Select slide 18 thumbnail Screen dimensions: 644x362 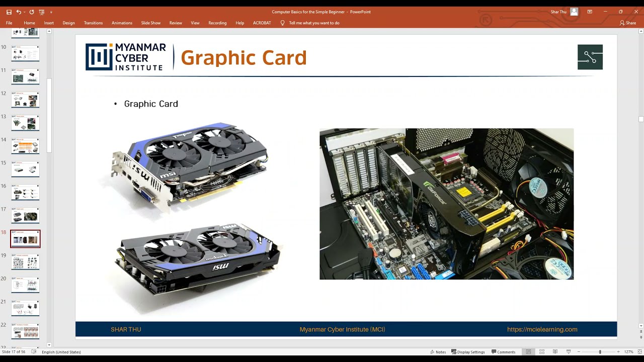[x=25, y=239]
